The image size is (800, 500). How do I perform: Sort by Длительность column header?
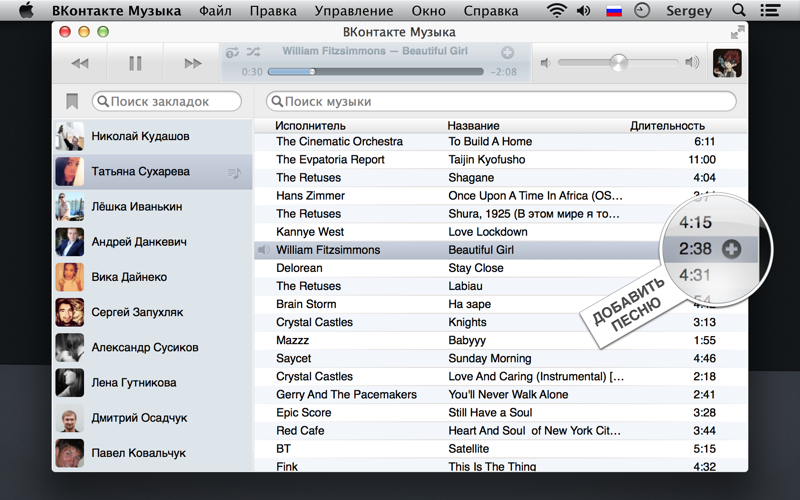pyautogui.click(x=667, y=126)
